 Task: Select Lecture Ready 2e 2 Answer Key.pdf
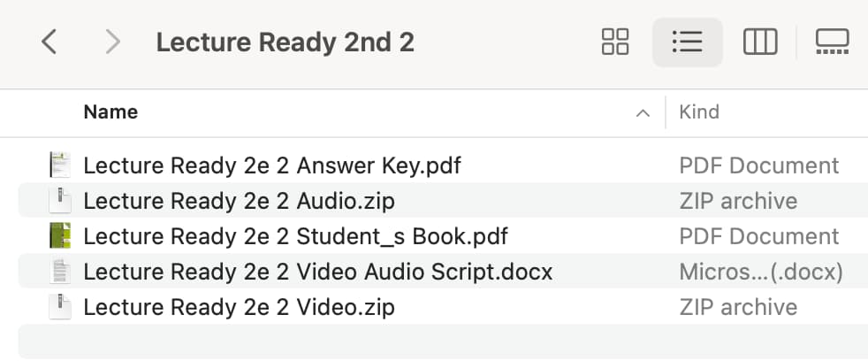(272, 165)
